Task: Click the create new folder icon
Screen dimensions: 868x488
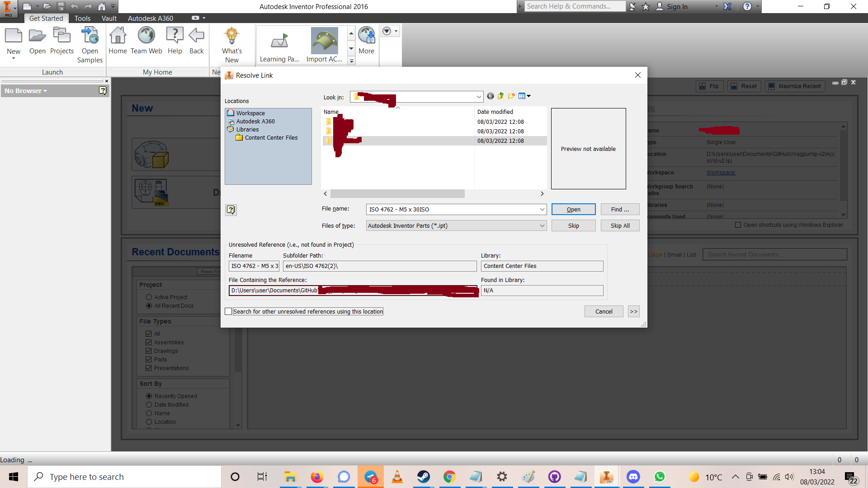Action: point(511,96)
